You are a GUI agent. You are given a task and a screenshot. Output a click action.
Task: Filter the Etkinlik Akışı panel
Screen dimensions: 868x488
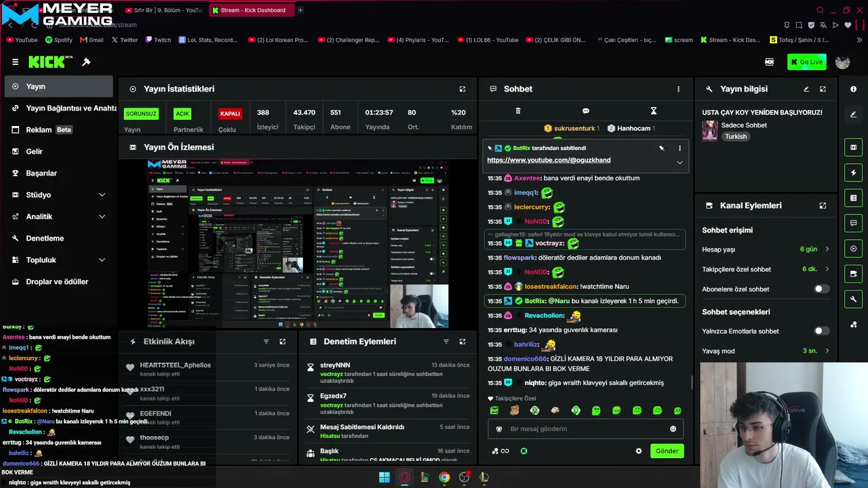(x=266, y=342)
